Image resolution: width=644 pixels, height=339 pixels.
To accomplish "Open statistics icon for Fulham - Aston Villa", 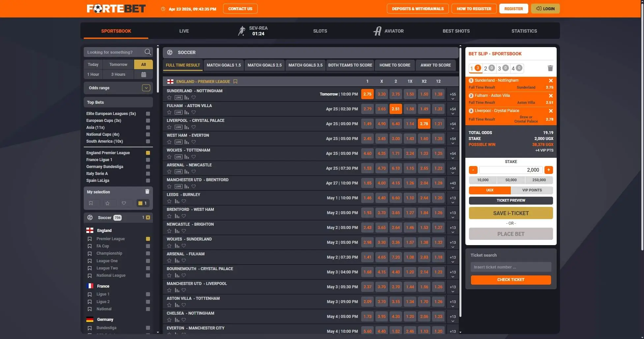I will (x=187, y=112).
